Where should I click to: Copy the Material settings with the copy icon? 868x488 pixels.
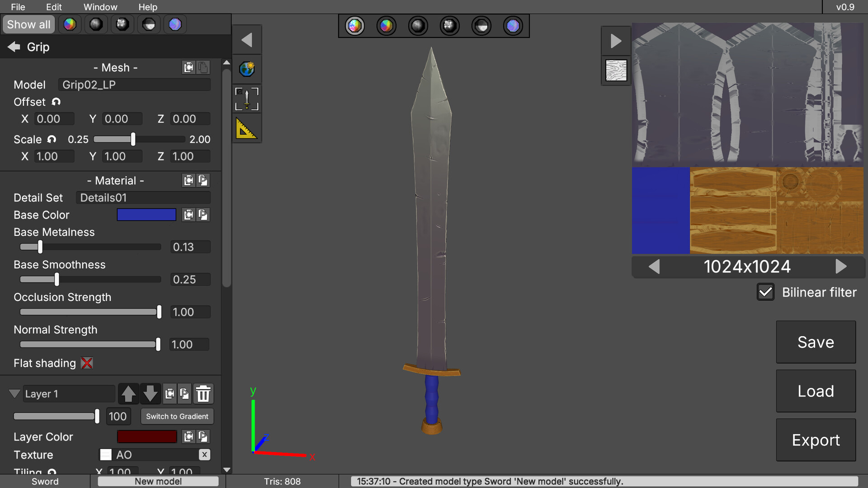pos(189,180)
